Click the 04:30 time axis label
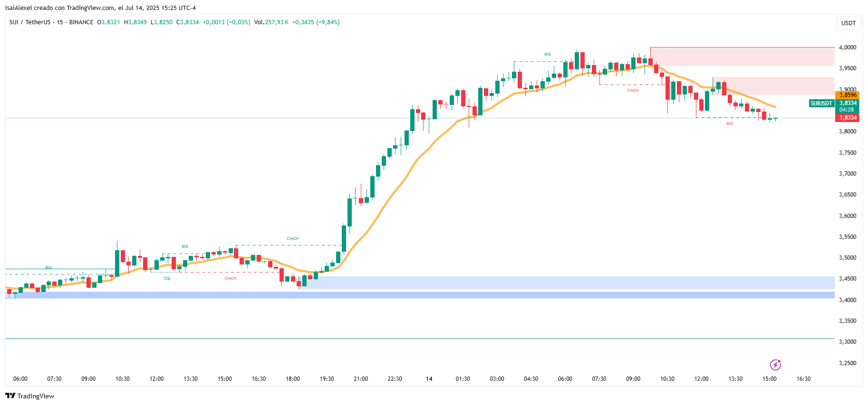This screenshot has width=868, height=405. click(531, 379)
